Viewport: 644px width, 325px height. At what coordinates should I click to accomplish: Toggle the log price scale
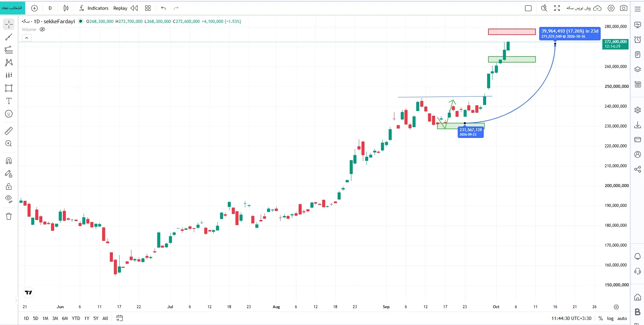[610, 318]
